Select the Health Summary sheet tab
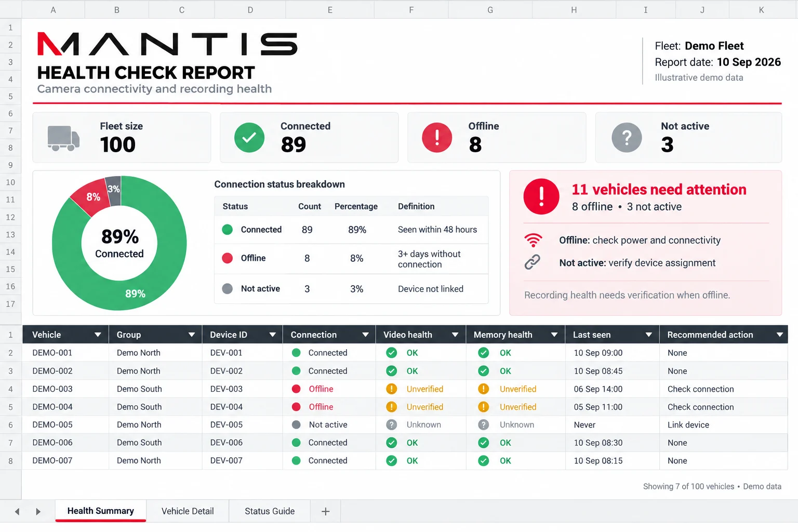Viewport: 798px width, 532px height. point(101,511)
